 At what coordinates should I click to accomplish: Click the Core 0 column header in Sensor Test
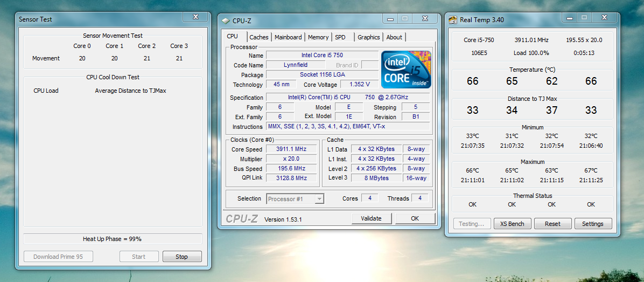click(x=82, y=46)
